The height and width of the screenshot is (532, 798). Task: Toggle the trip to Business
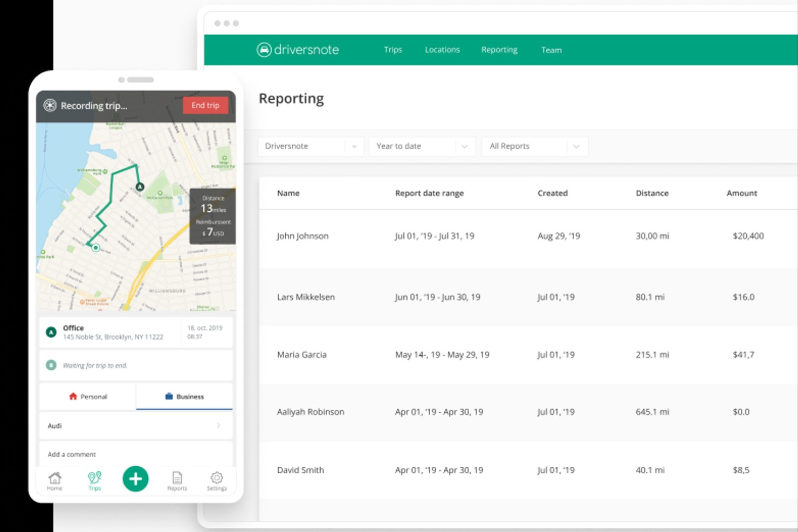(x=184, y=396)
